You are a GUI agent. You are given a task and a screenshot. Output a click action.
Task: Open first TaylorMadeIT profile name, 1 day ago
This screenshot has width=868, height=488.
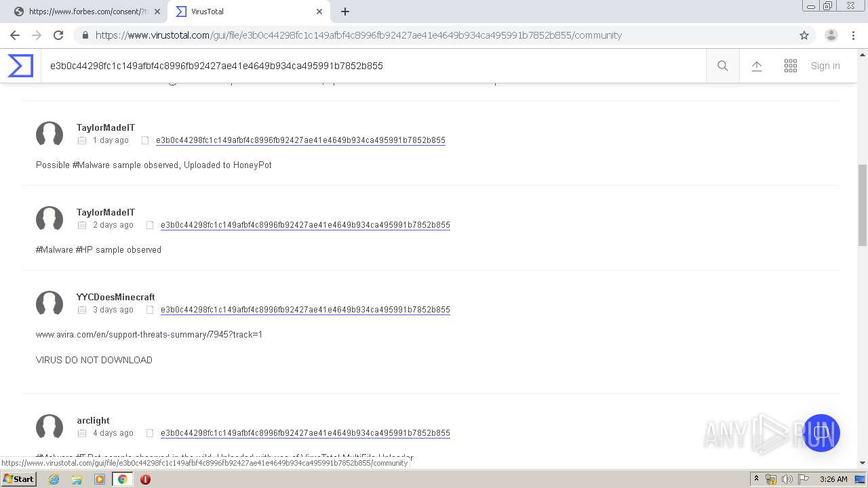click(106, 127)
